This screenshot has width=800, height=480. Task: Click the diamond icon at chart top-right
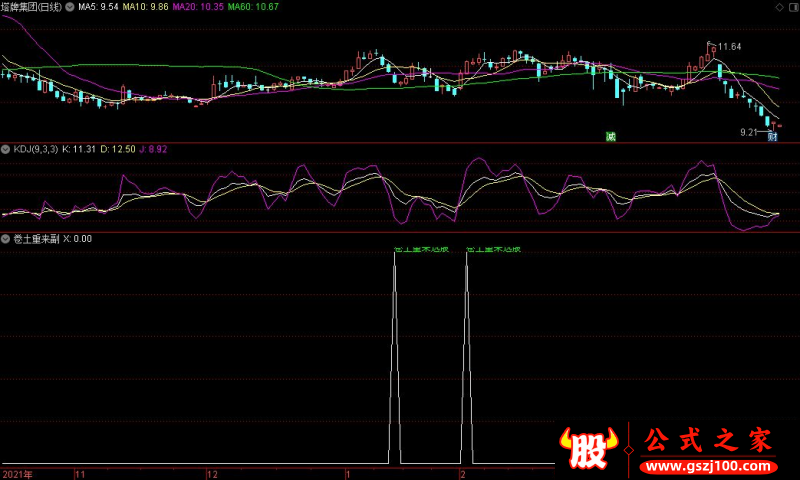(x=779, y=7)
